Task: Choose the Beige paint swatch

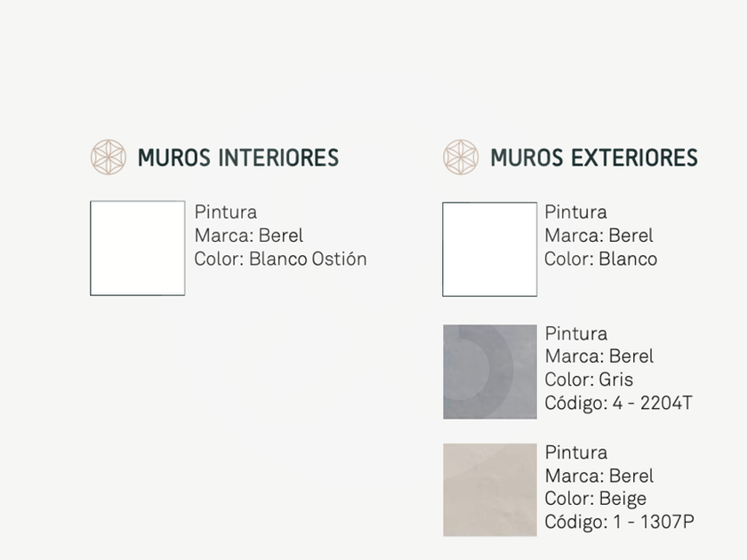Action: pos(490,490)
